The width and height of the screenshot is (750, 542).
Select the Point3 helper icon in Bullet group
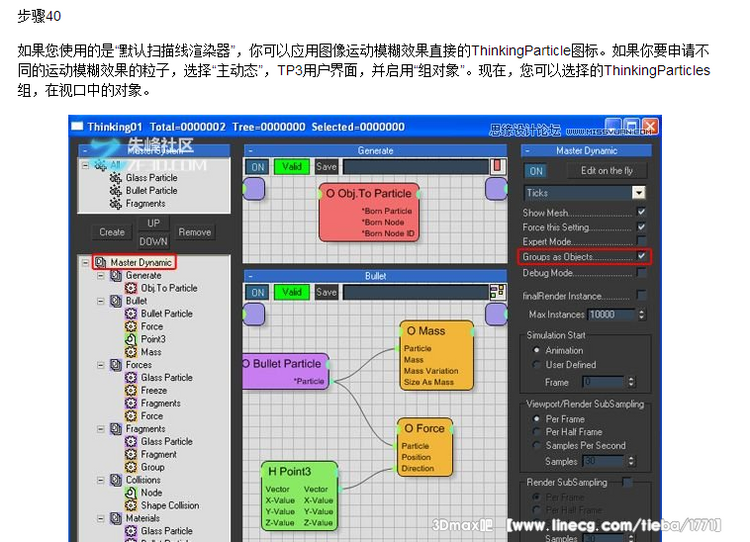131,339
